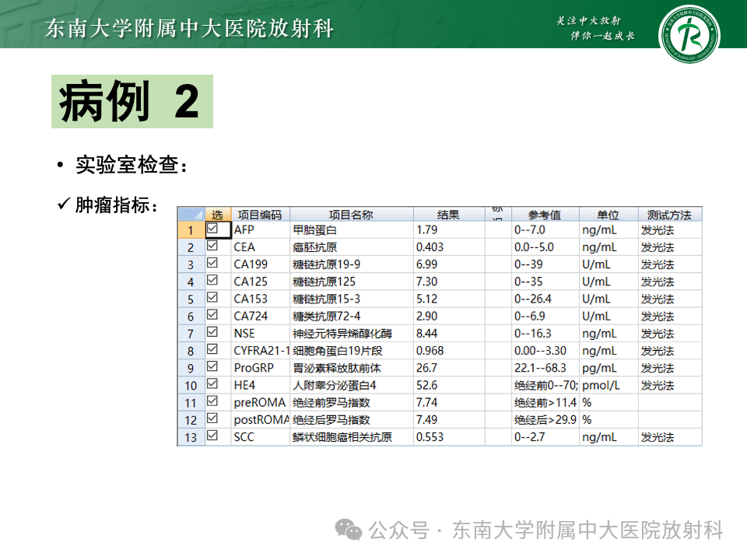Click the SCC result value 0.553
The width and height of the screenshot is (747, 560).
tap(430, 436)
